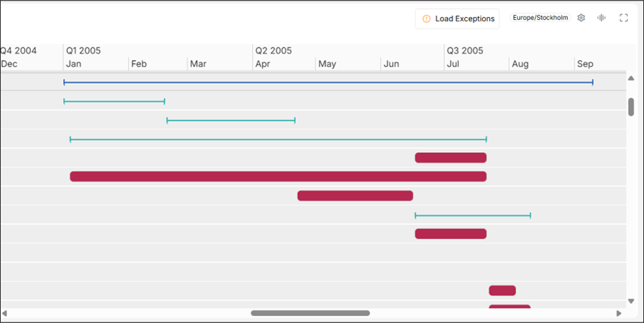Click the Q3 2005 quarter header
This screenshot has height=323, width=644.
(465, 51)
